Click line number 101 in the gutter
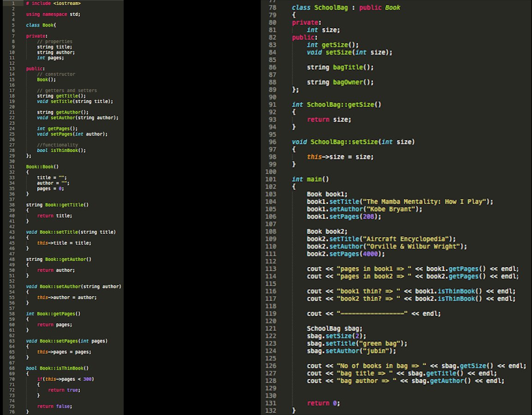Viewport: 532px width, 415px height. point(270,179)
